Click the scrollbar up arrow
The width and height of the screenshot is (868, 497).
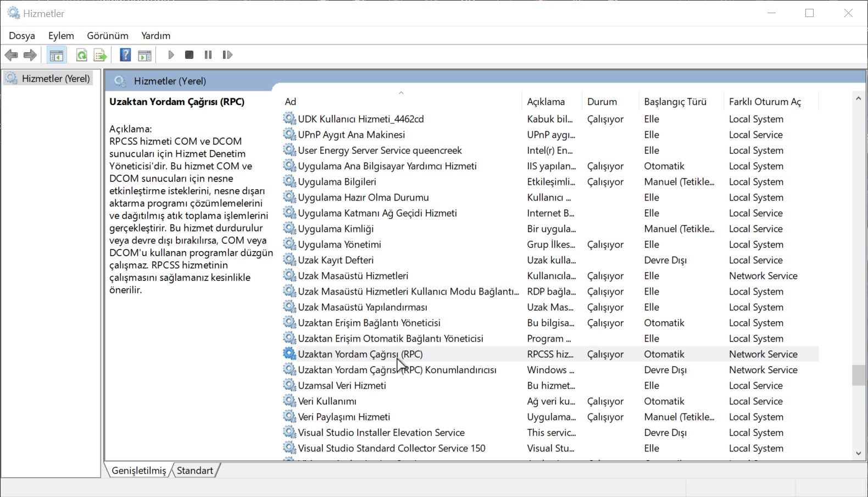(859, 98)
